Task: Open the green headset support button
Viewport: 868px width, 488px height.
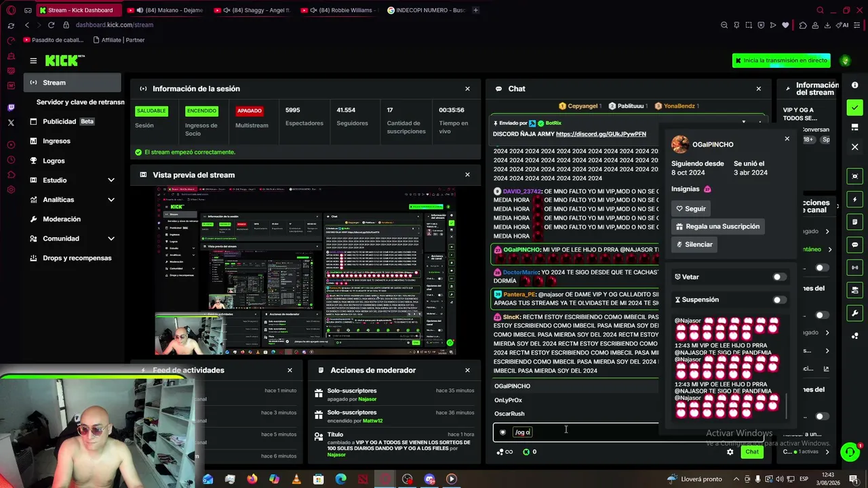Action: [850, 451]
